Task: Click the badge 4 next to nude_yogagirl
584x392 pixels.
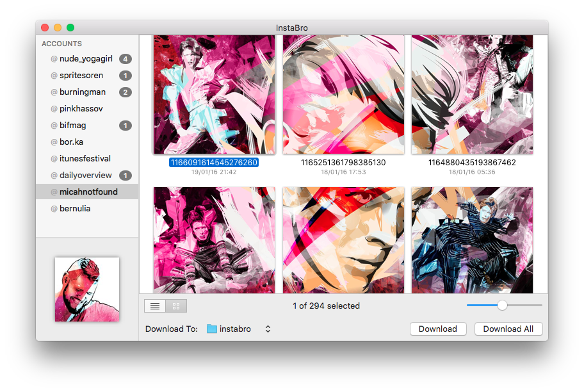Action: 126,59
